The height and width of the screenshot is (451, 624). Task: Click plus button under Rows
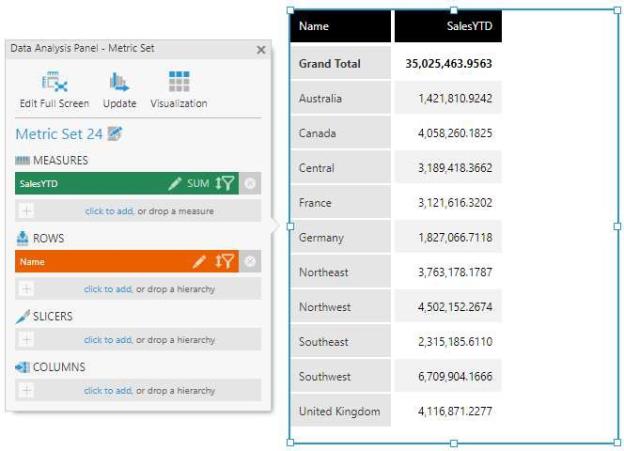(x=27, y=289)
